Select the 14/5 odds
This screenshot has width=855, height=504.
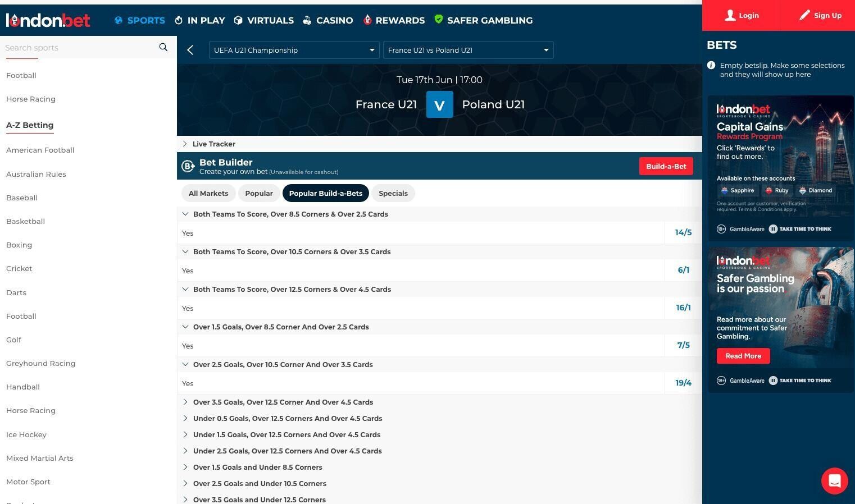(x=683, y=232)
